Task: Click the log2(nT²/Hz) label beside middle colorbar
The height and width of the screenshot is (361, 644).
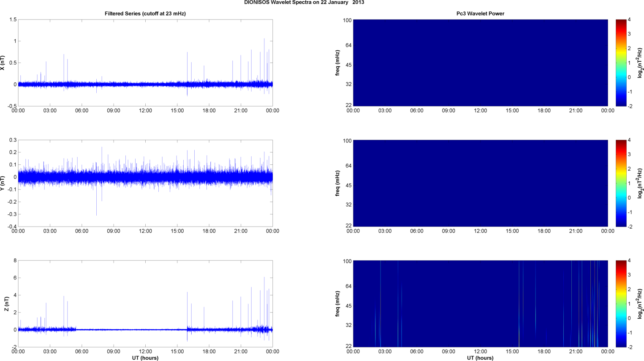Action: pyautogui.click(x=640, y=183)
